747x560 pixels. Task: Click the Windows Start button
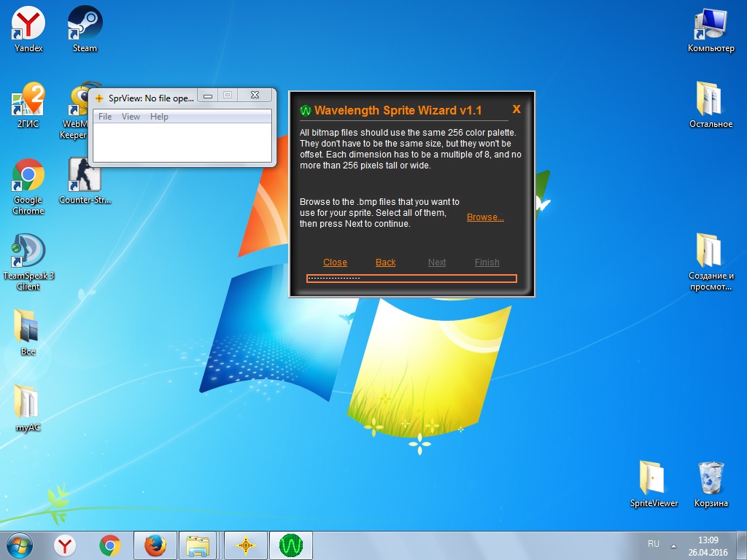(20, 545)
